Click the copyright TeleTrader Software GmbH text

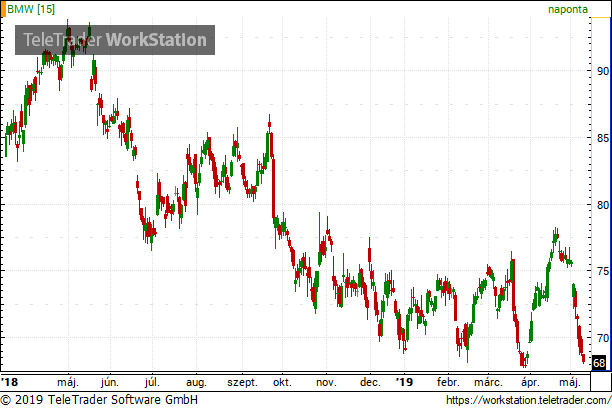[99, 400]
